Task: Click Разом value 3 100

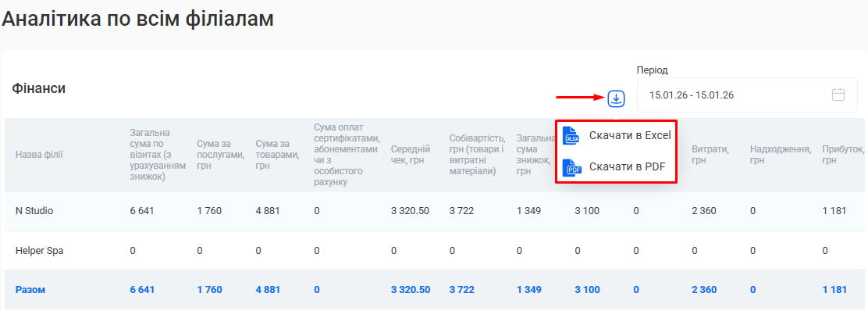Action: click(x=587, y=290)
